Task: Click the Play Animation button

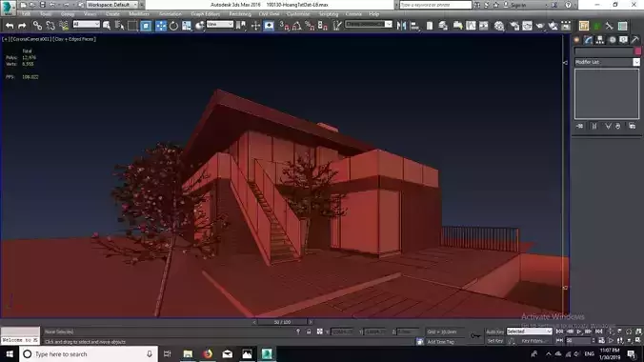Action: [x=579, y=332]
